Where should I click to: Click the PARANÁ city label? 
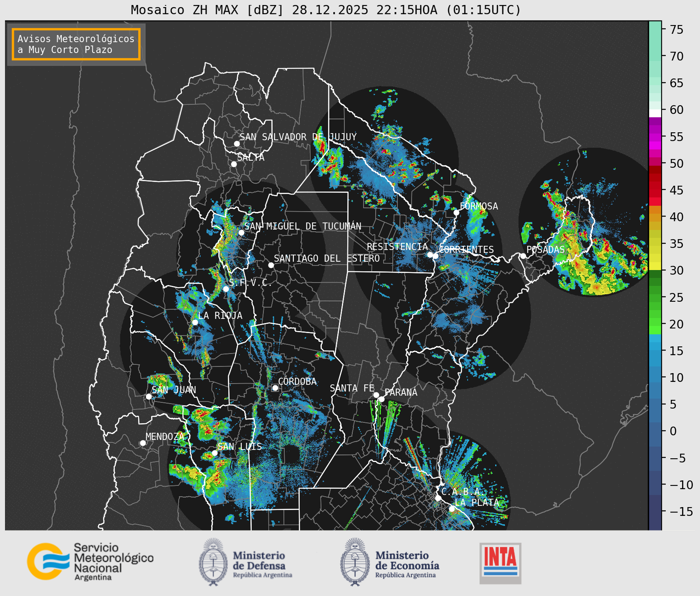(x=401, y=392)
